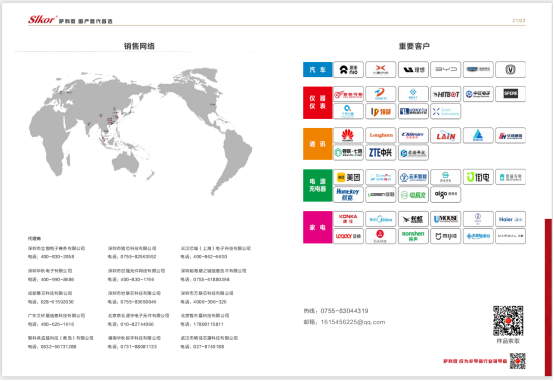Select the 街电 logo tile

coord(478,177)
